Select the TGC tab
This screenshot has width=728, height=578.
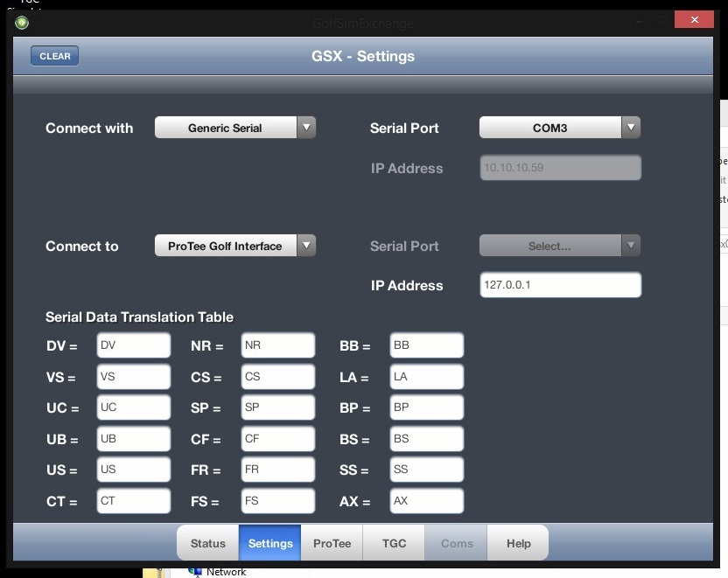(394, 543)
